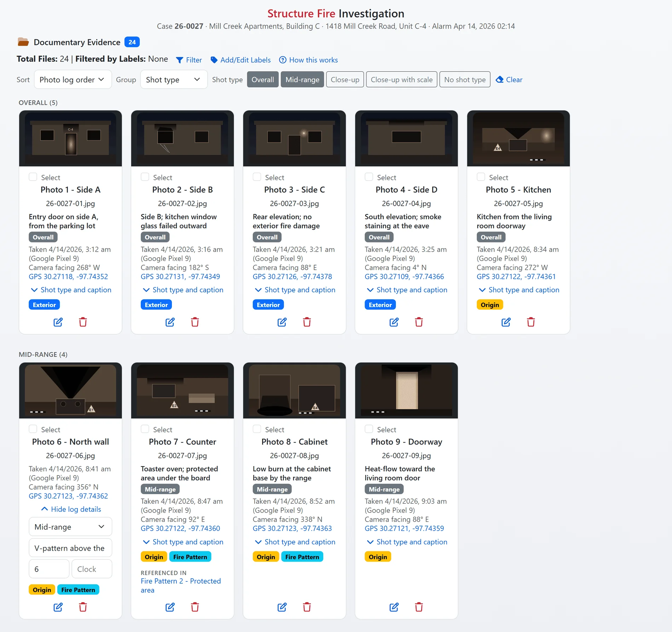Open edit icon for Photo 2 - Side B

[x=170, y=322]
